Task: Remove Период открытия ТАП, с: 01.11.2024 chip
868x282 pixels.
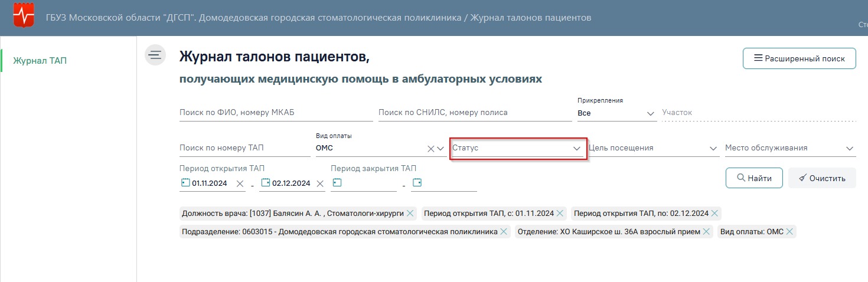Action: [560, 214]
